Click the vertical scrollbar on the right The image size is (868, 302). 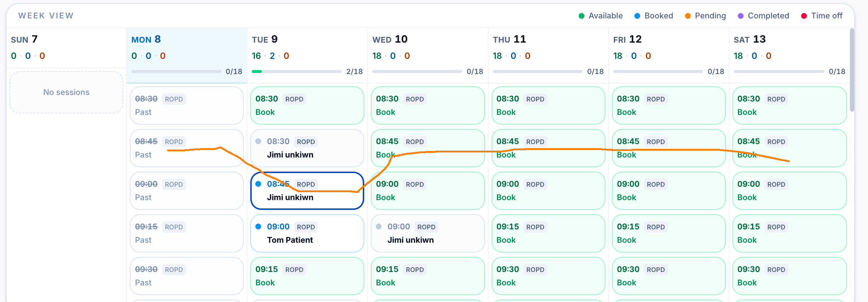852,70
